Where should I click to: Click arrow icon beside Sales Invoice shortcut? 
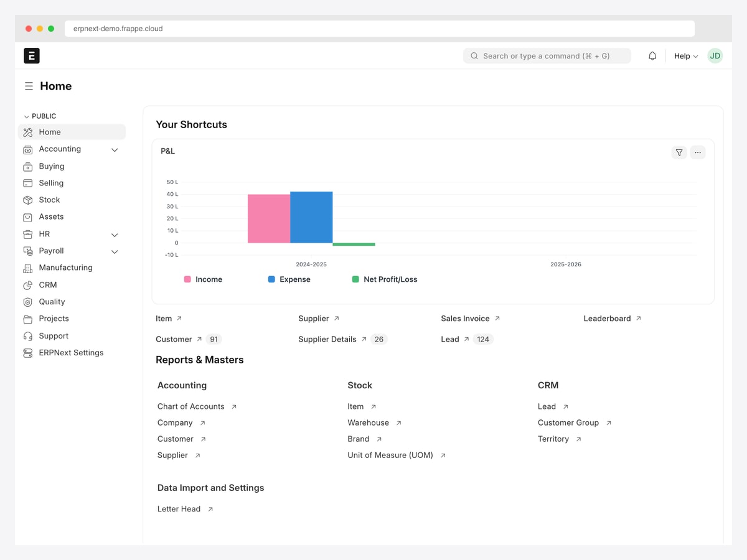coord(497,319)
